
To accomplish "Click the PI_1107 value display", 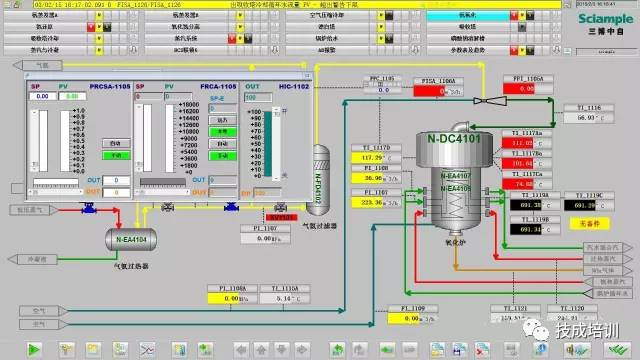I will (265, 238).
